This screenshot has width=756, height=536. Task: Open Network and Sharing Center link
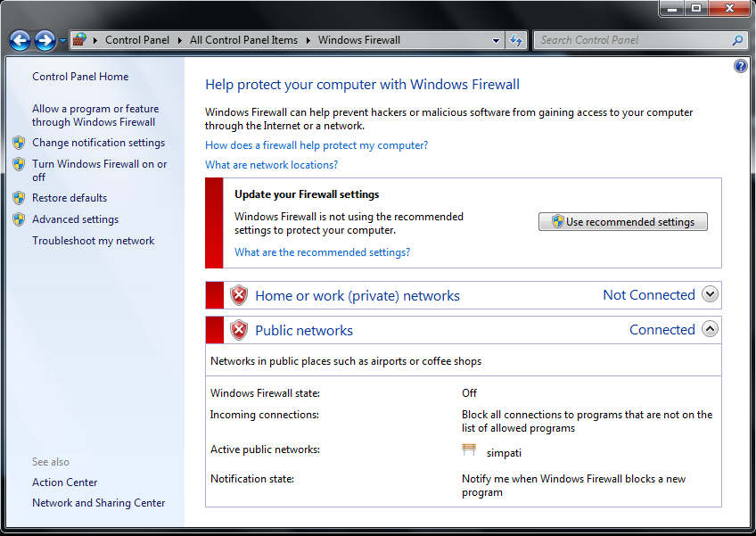pos(98,503)
